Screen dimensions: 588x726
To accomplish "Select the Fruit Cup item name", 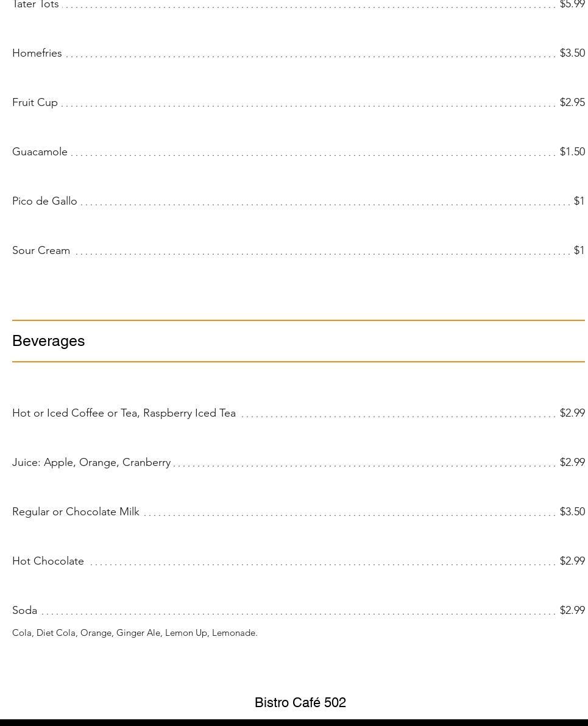I will pos(35,103).
